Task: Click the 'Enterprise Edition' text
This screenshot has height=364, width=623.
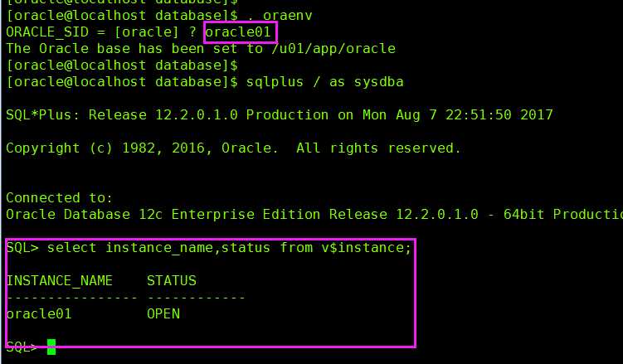Action: (x=246, y=215)
